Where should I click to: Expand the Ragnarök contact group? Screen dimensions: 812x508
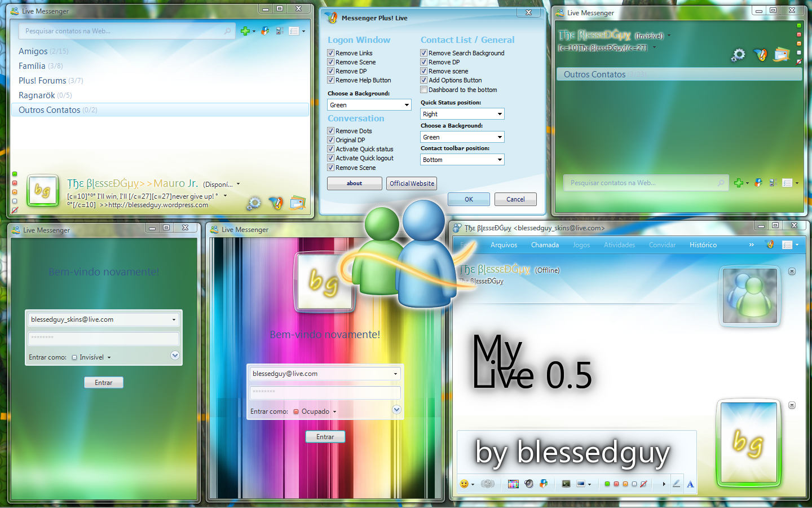click(45, 95)
